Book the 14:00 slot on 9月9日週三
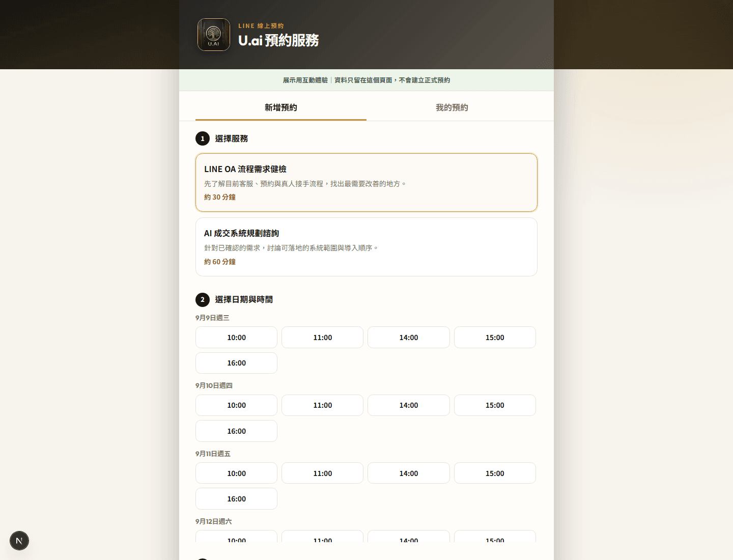The height and width of the screenshot is (560, 733). tap(409, 338)
